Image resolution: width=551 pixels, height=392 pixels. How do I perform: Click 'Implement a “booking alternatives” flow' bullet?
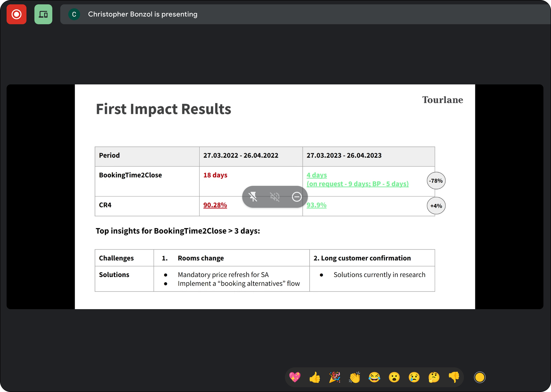click(239, 283)
